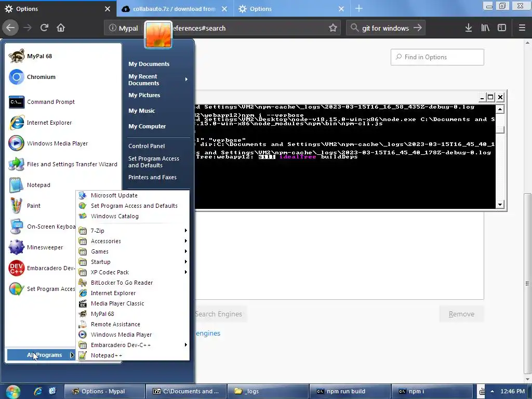Image resolution: width=532 pixels, height=399 pixels.
Task: Expand Embarcadero Dev-C++ folder in All Programs
Action: pos(132,345)
